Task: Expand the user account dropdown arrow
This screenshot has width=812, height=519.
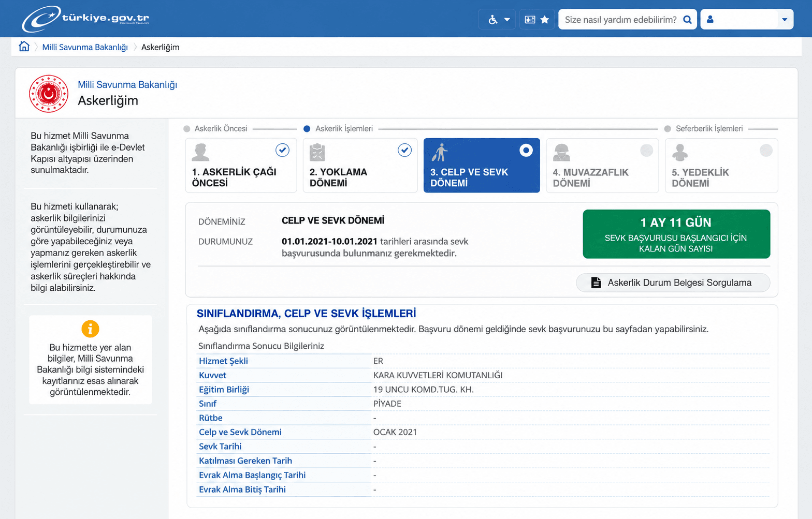Action: tap(785, 20)
